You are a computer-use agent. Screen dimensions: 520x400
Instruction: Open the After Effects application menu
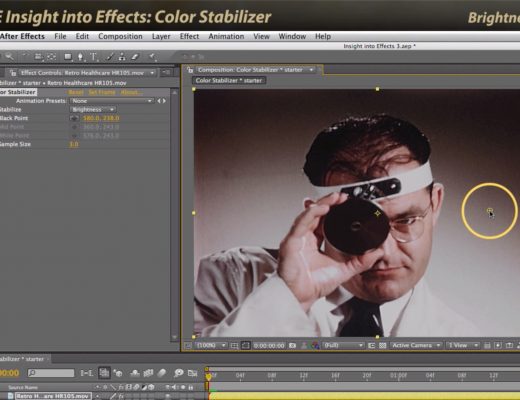tap(22, 36)
